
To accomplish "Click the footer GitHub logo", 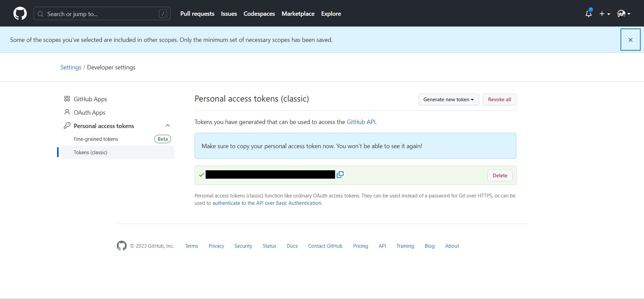I will pos(122,246).
